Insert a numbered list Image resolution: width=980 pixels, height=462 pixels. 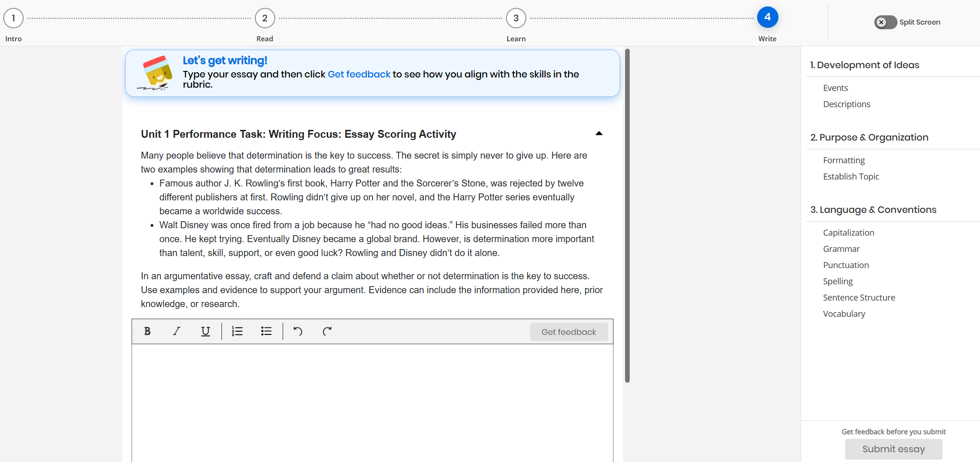coord(237,331)
